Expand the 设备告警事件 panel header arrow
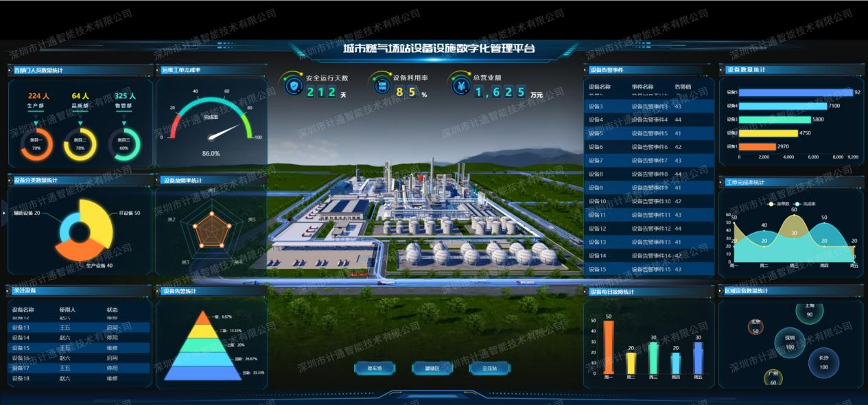 pyautogui.click(x=586, y=70)
